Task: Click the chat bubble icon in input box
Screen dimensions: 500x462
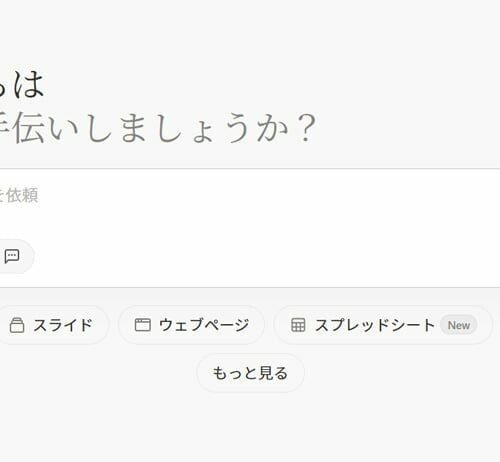Action: (x=12, y=256)
